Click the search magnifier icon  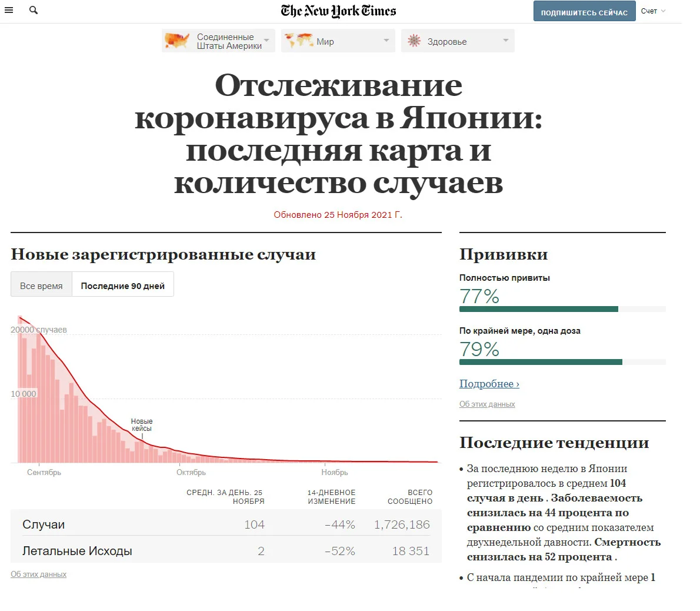click(x=34, y=10)
